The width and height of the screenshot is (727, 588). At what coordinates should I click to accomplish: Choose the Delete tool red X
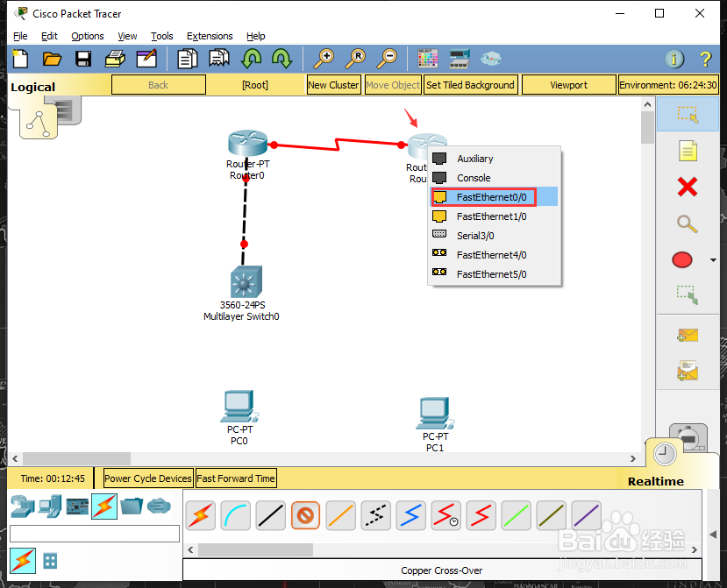click(x=688, y=188)
